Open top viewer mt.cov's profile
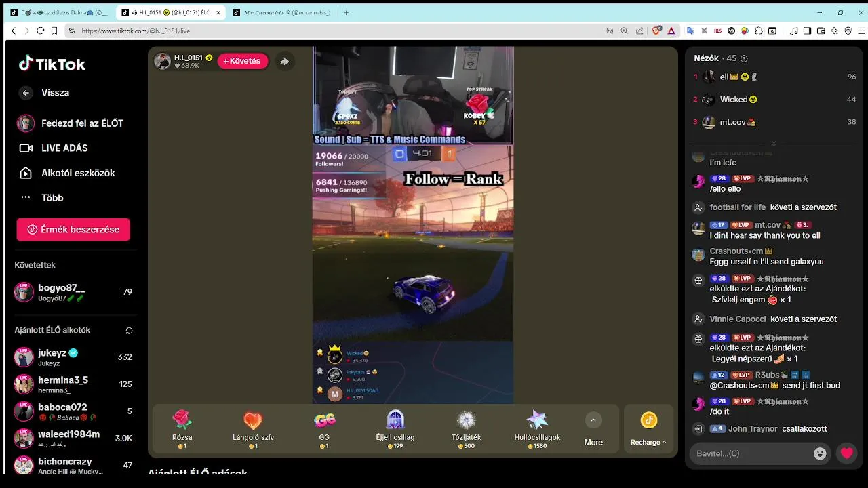This screenshot has height=488, width=868. 775,122
